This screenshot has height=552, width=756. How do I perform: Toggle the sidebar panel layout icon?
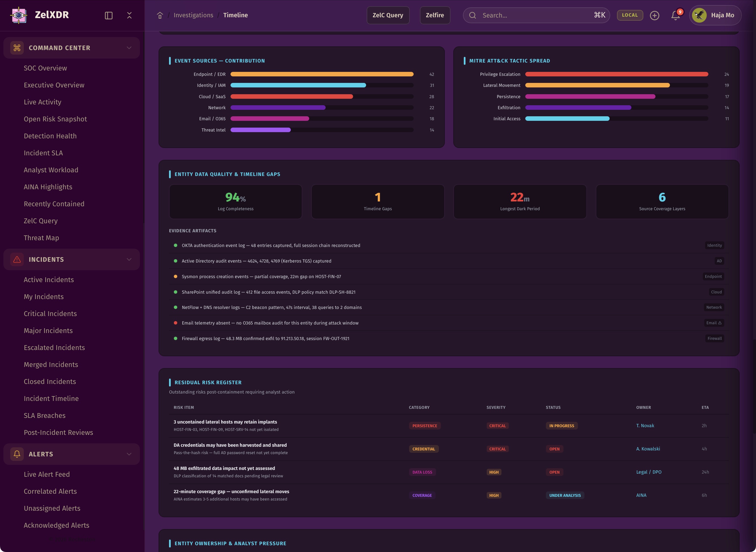(109, 15)
